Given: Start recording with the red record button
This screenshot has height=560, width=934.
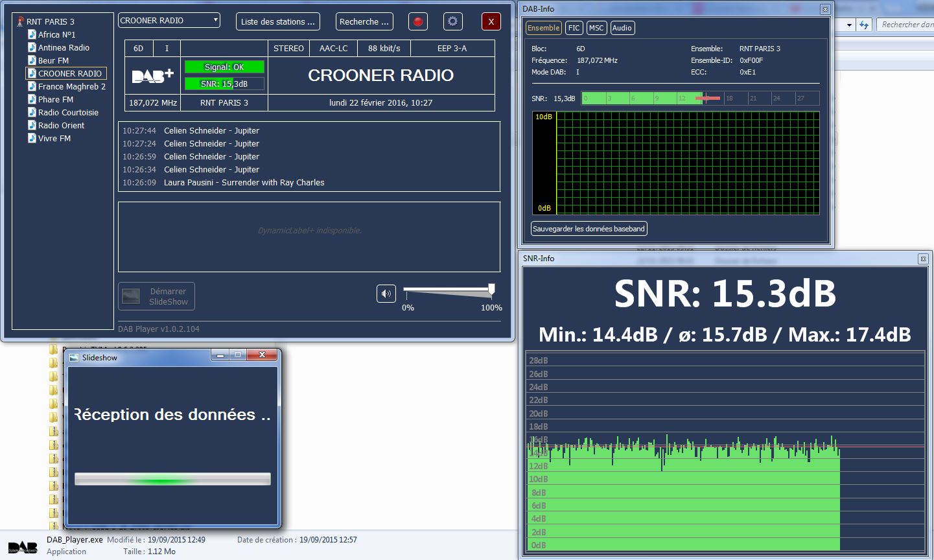Looking at the screenshot, I should click(418, 21).
